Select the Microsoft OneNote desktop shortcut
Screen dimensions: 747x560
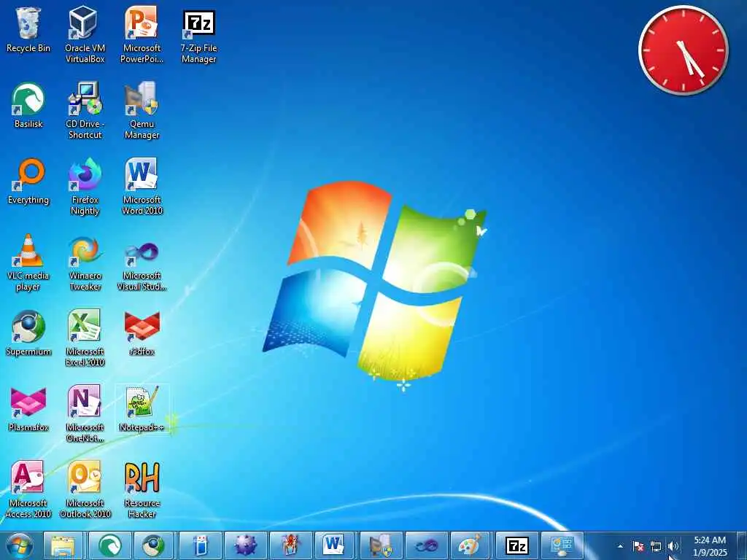[85, 414]
